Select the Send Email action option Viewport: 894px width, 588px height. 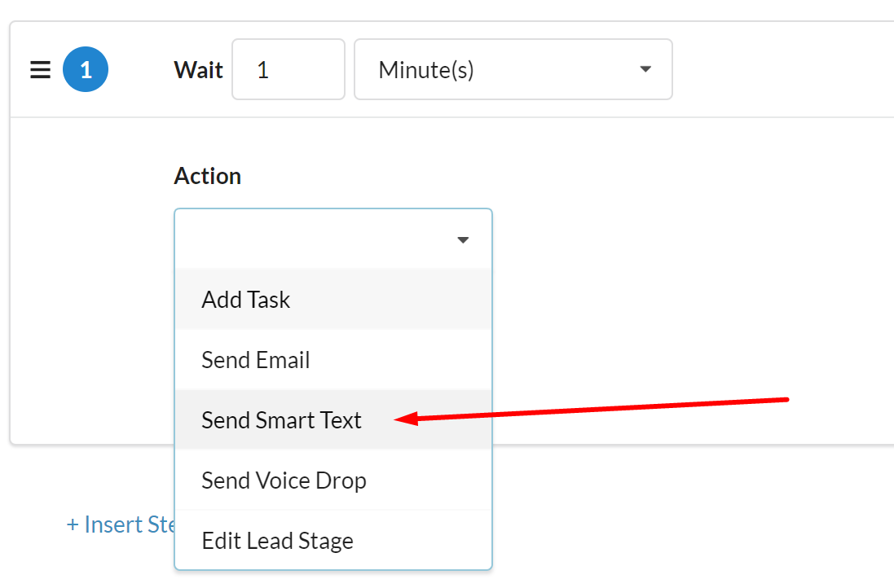pos(256,360)
